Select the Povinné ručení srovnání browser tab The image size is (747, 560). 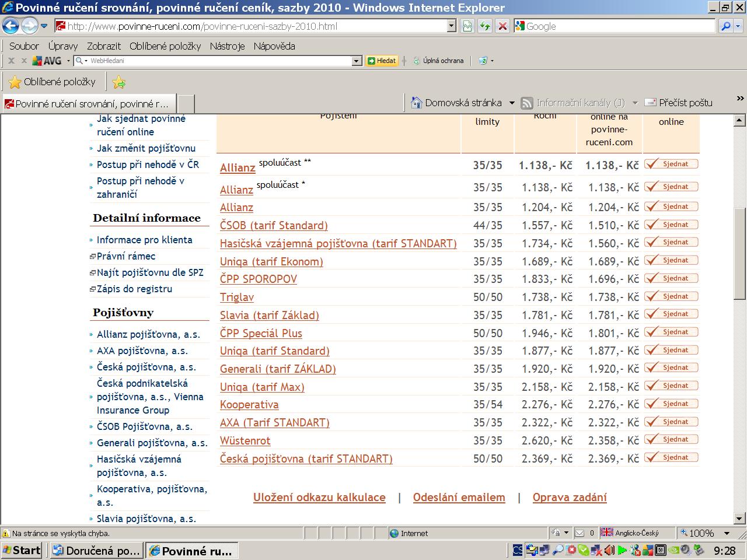pos(89,104)
